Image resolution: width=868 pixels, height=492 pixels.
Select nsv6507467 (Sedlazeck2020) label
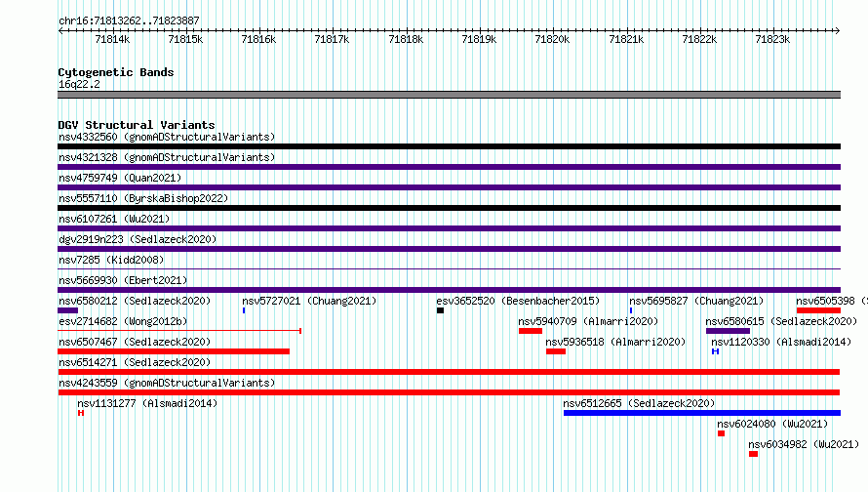click(x=135, y=342)
